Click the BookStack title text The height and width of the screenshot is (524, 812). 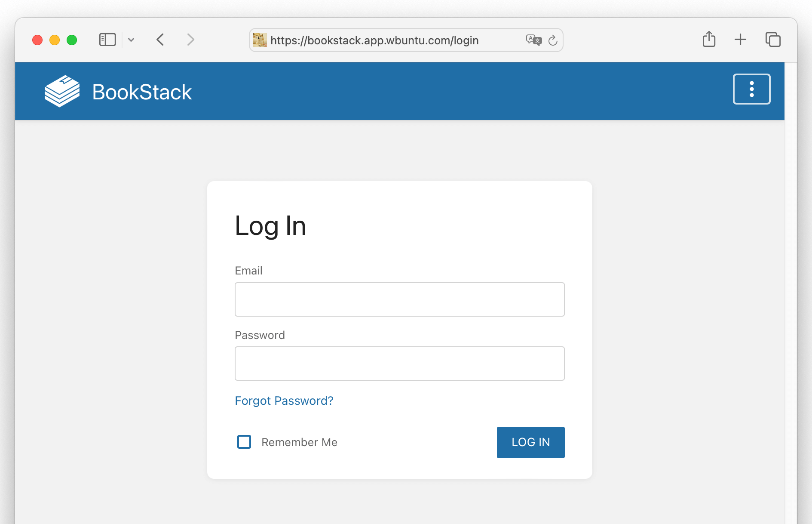142,92
